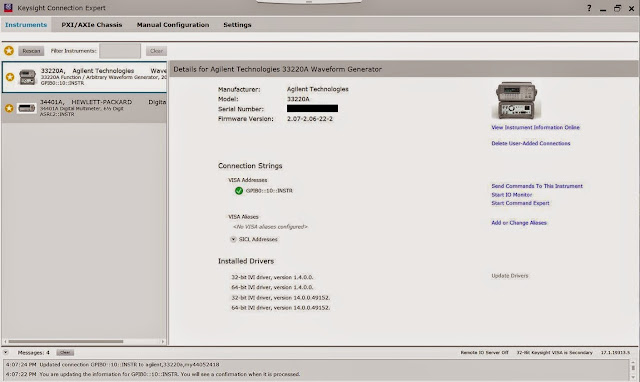This screenshot has height=382, width=640.
Task: Open the help question mark icon
Action: click(x=589, y=8)
